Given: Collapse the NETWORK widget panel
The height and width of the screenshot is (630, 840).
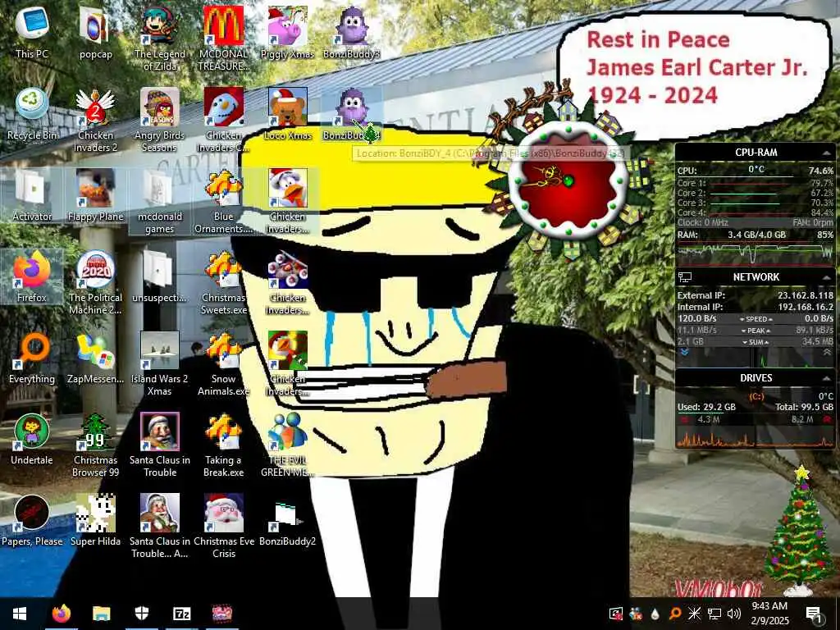Looking at the screenshot, I should 827,277.
